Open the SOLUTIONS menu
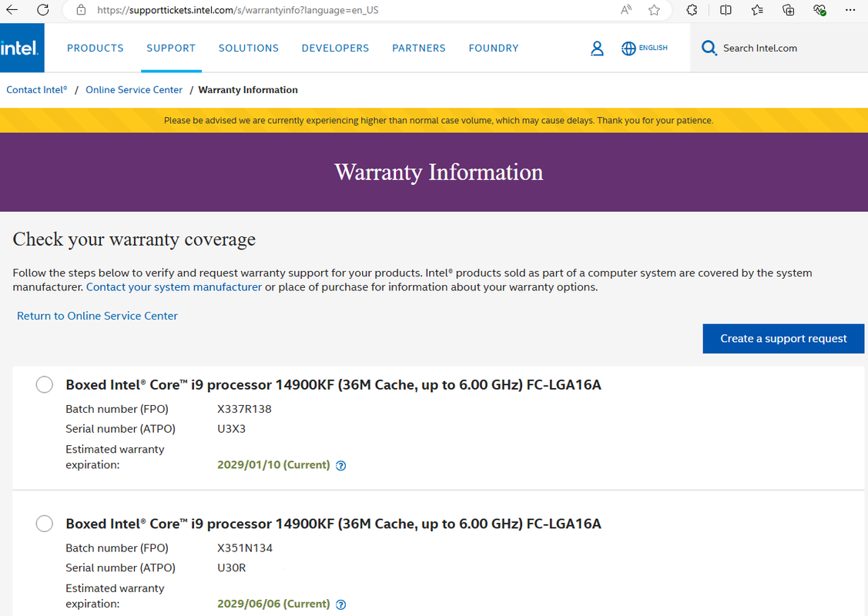 (249, 49)
